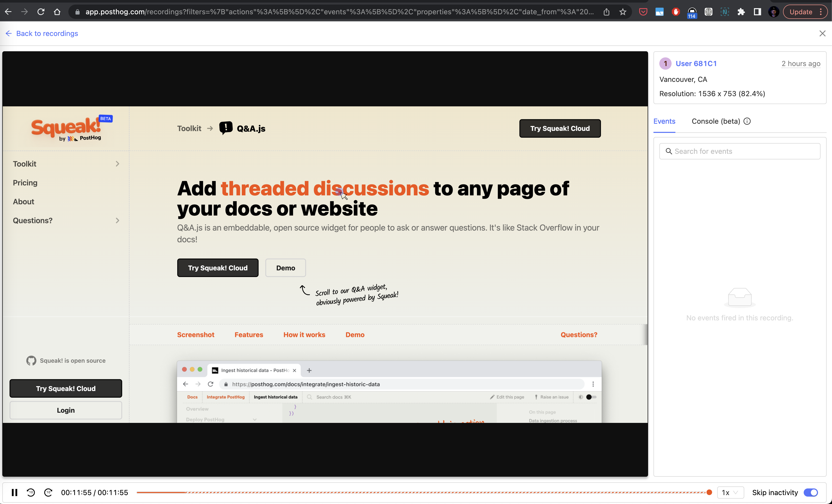
Task: Click the Console beta info icon
Action: (x=747, y=121)
